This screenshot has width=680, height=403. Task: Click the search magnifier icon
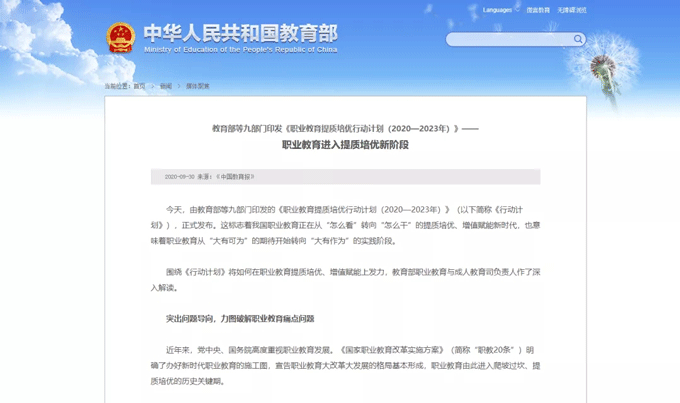[577, 40]
